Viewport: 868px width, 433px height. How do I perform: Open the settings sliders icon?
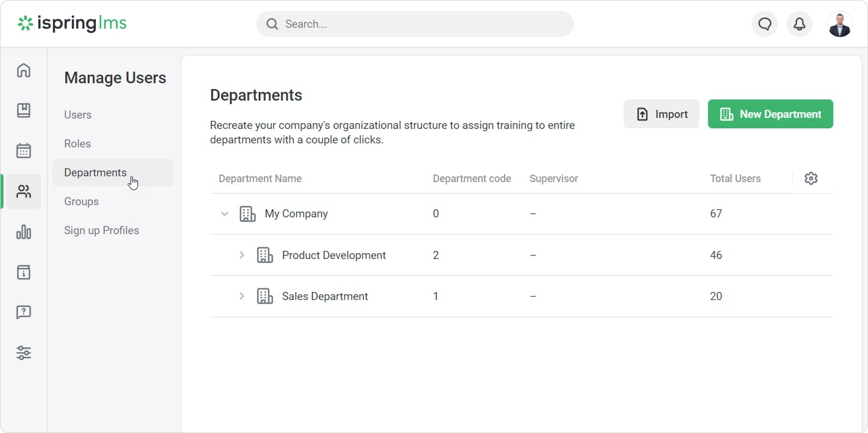(24, 353)
